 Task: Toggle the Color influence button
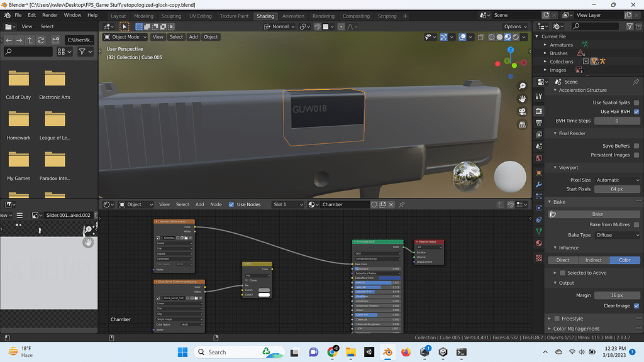tap(625, 260)
